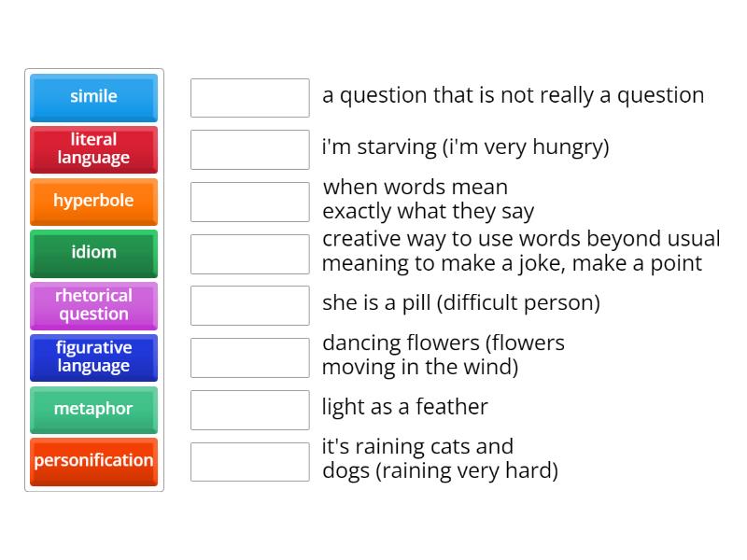
Task: Select the figurative language tile
Action: click(93, 357)
